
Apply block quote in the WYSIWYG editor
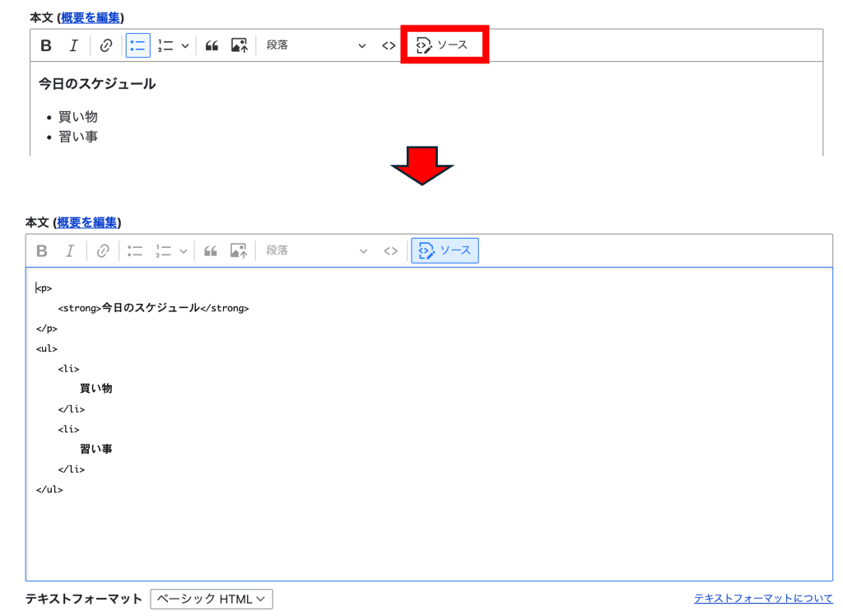[x=212, y=45]
